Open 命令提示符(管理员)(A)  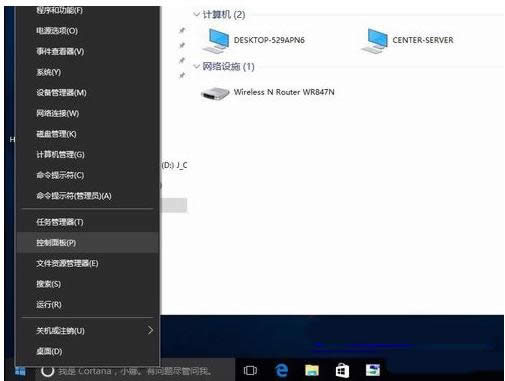click(87, 196)
